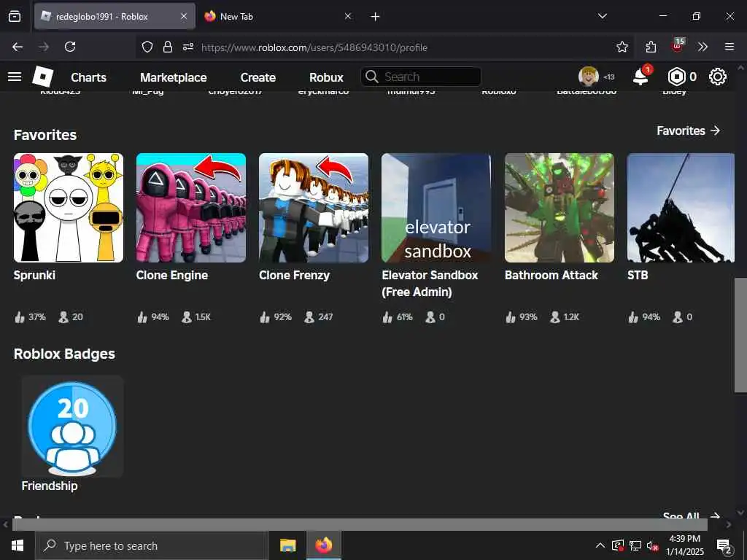Open the Robux page
The image size is (747, 560).
pos(326,77)
